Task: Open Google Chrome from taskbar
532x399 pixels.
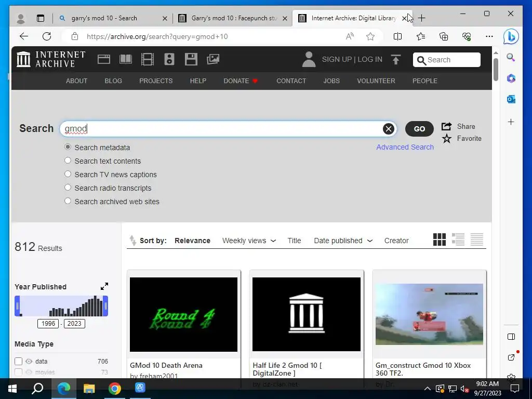Action: coord(115,388)
